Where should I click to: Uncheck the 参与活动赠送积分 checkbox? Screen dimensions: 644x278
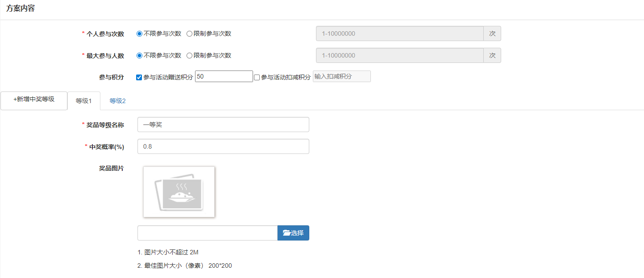click(139, 77)
